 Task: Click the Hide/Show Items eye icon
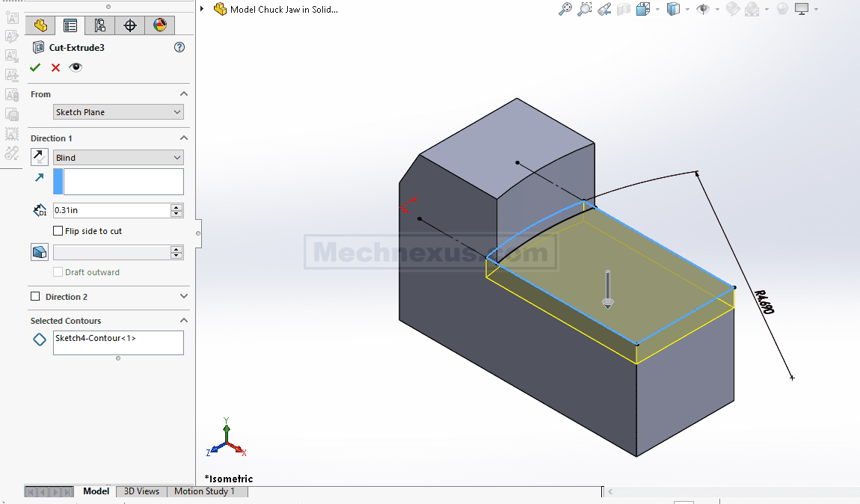coord(703,9)
